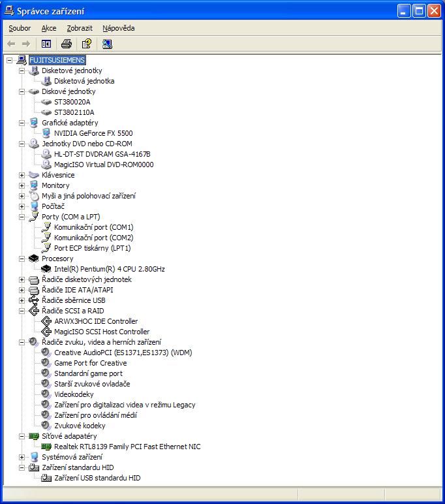Open the Nápověda menu
The height and width of the screenshot is (504, 445).
point(119,28)
